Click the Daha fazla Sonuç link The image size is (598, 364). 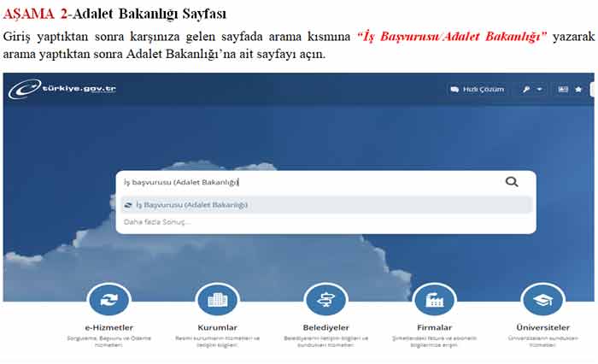(156, 222)
